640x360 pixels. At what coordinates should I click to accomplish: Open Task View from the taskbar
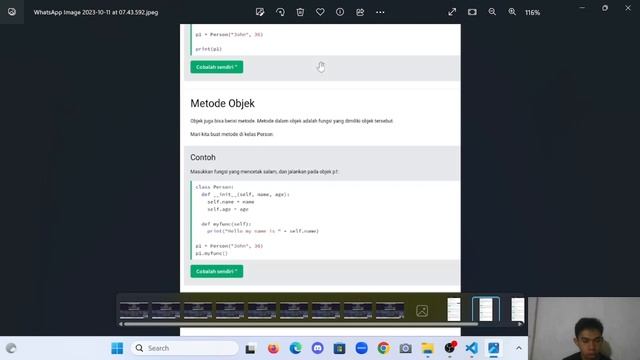[x=250, y=349]
